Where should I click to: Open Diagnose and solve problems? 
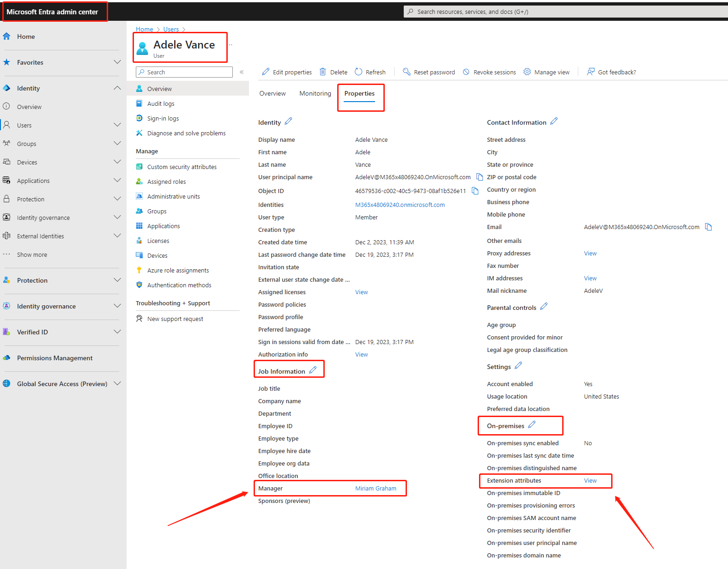click(187, 133)
